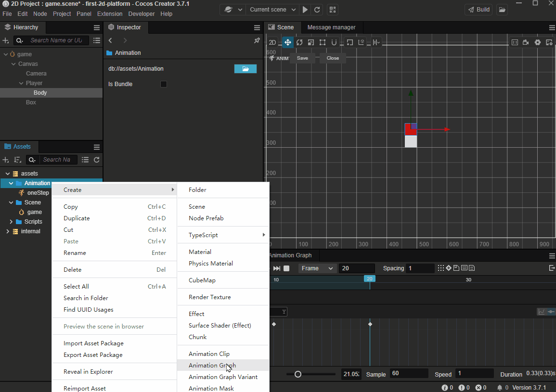Switch to the Message manager tab
Viewport: 556px width, 392px height.
coord(331,27)
